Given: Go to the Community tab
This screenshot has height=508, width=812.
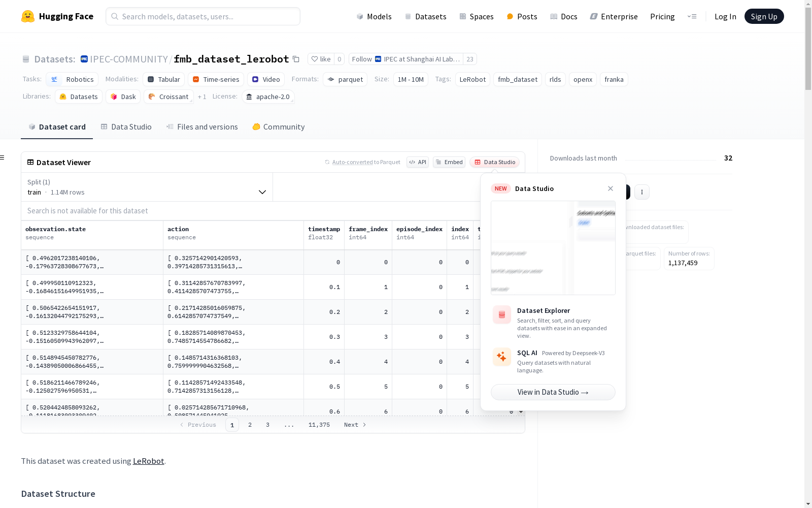Looking at the screenshot, I should pos(279,127).
